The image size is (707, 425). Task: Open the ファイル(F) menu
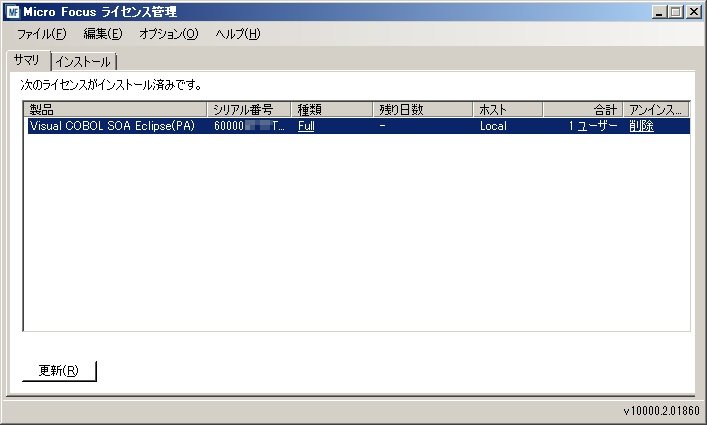click(x=41, y=34)
